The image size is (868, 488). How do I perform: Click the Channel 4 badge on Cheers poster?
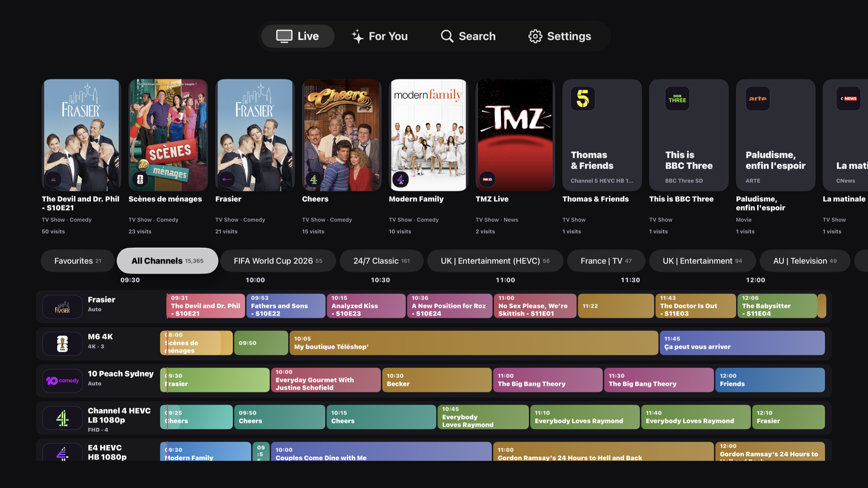(x=314, y=179)
